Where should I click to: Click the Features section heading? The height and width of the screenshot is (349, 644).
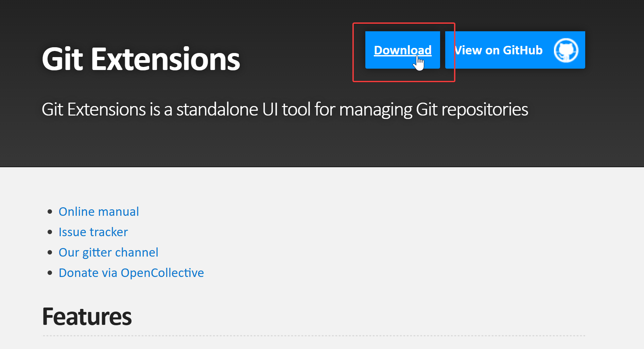87,317
